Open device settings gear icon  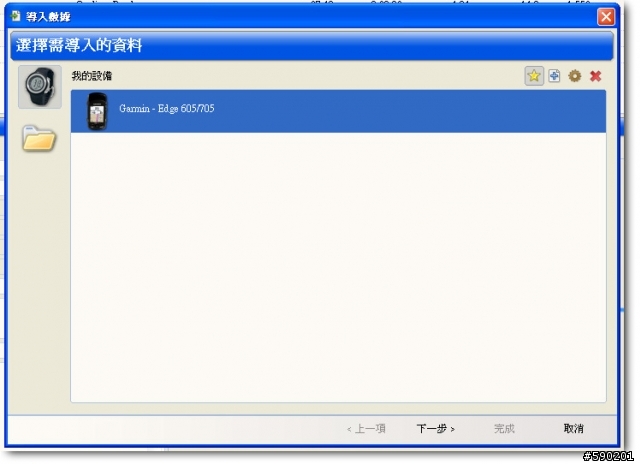[x=575, y=76]
